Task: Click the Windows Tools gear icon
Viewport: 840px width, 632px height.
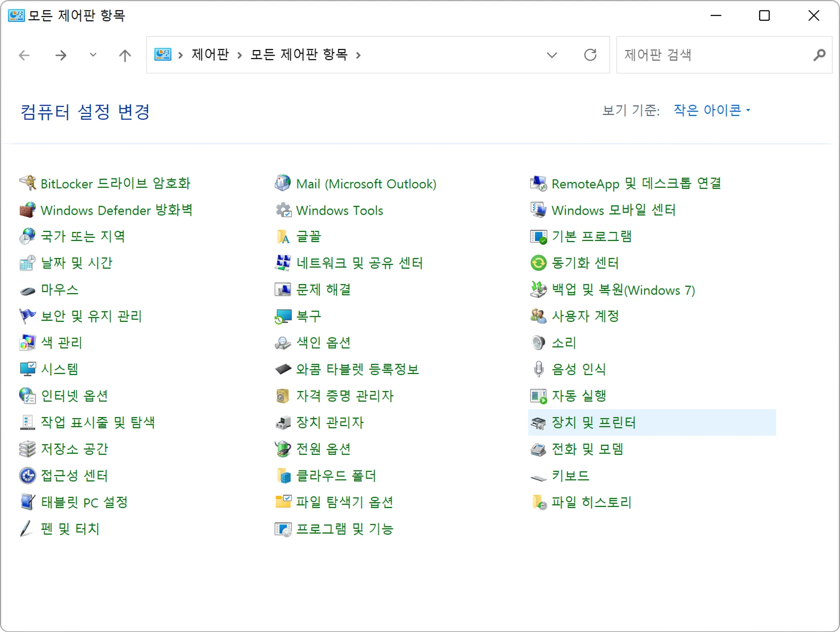Action: tap(283, 210)
